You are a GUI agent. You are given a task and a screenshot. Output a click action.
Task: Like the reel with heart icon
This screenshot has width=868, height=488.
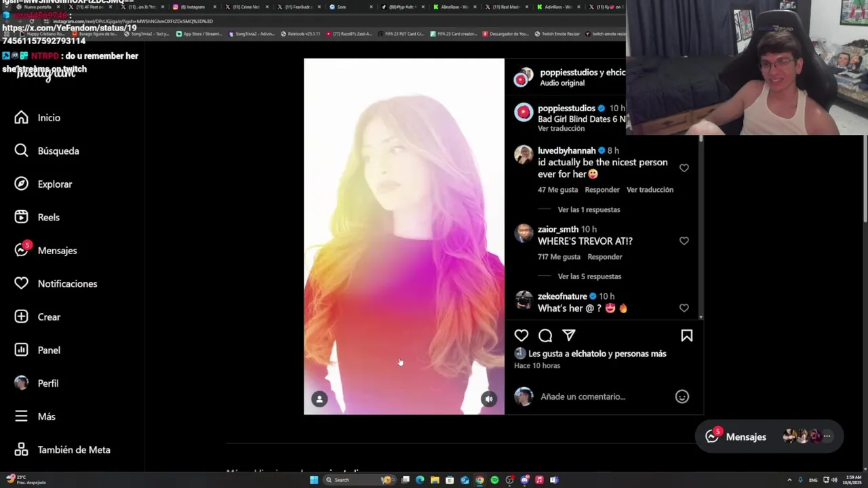[521, 335]
